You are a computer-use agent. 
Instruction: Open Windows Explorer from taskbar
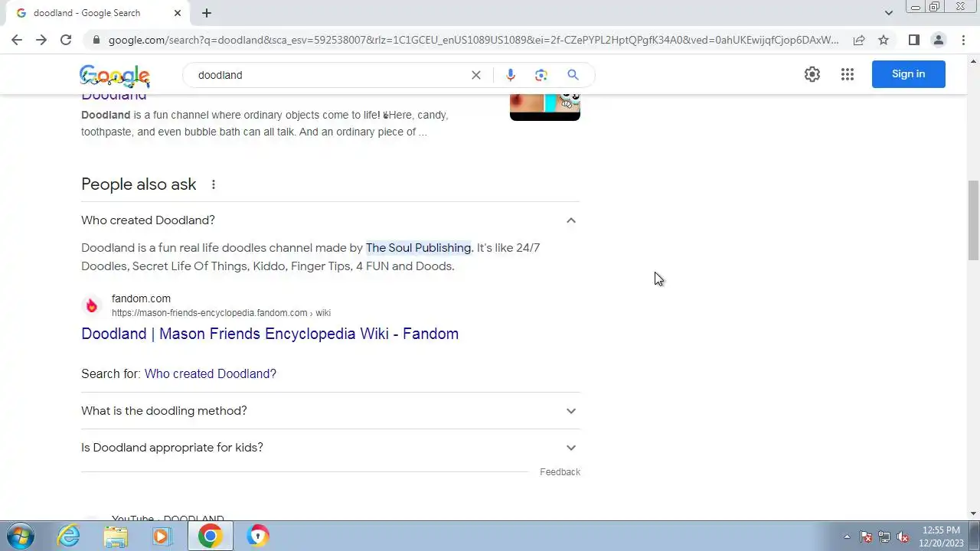[x=116, y=536]
